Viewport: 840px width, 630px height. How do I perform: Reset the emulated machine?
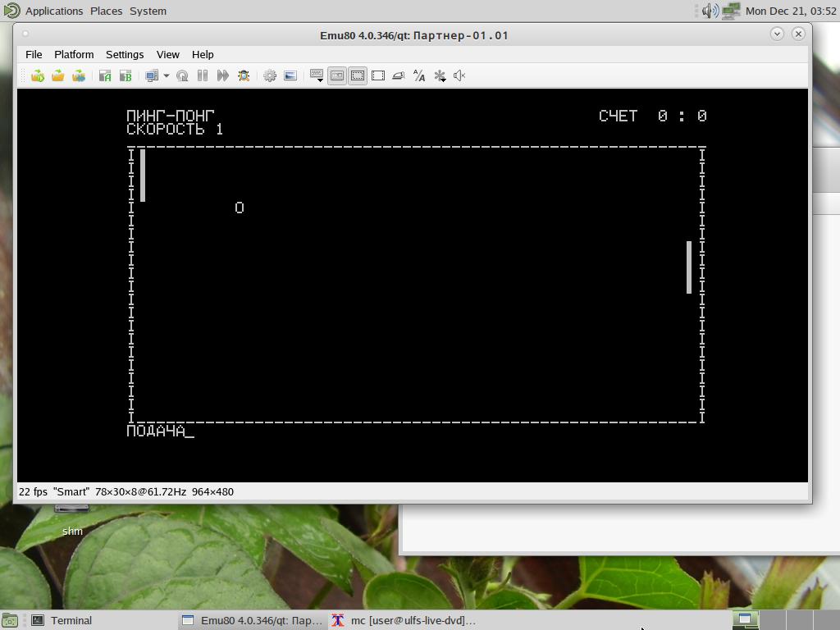[x=182, y=75]
